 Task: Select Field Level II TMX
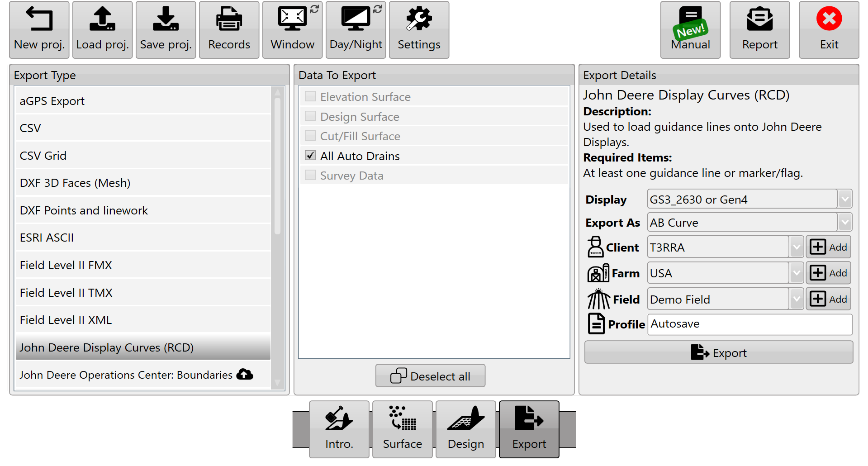[x=143, y=293]
